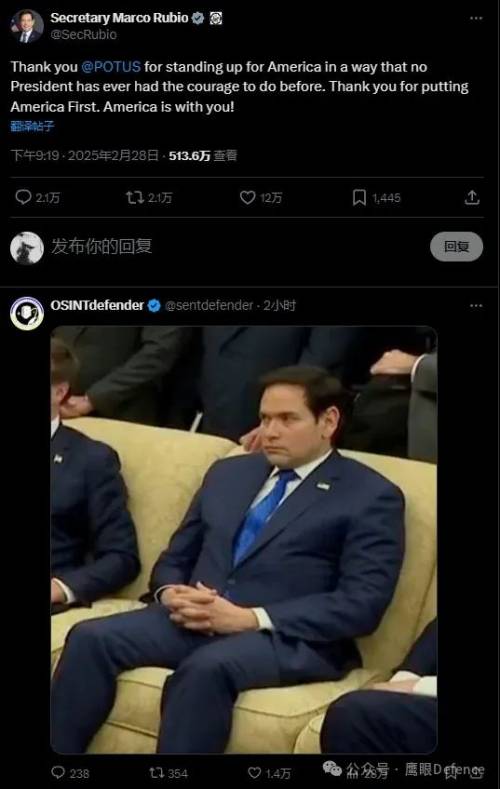Like the OSINTdefender reply with 1.4万
Screen dimensions: 500x789
pyautogui.click(x=255, y=772)
